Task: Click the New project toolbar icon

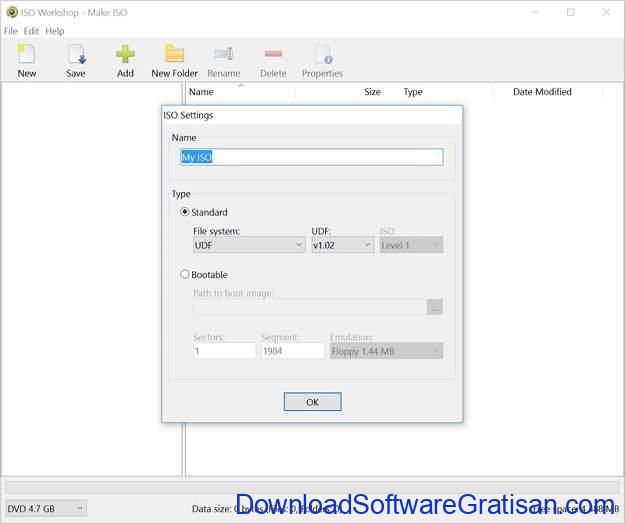Action: pyautogui.click(x=26, y=54)
